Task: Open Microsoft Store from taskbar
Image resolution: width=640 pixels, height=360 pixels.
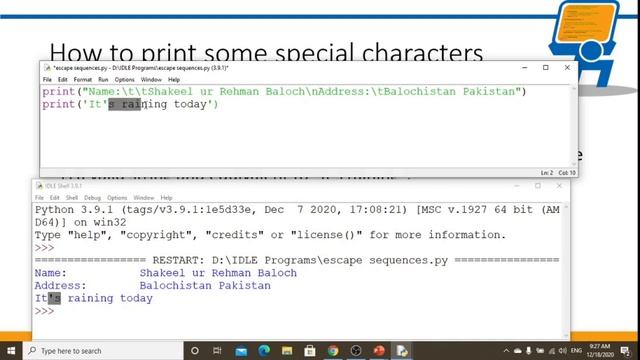Action: pos(310,351)
